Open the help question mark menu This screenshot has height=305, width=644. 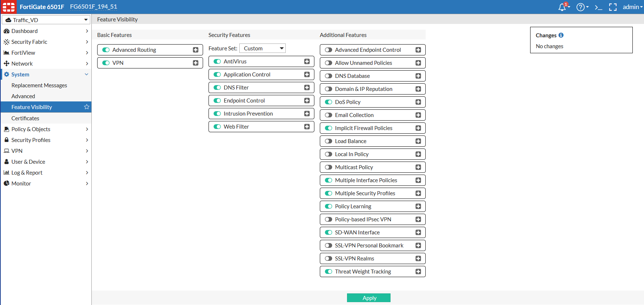[581, 7]
